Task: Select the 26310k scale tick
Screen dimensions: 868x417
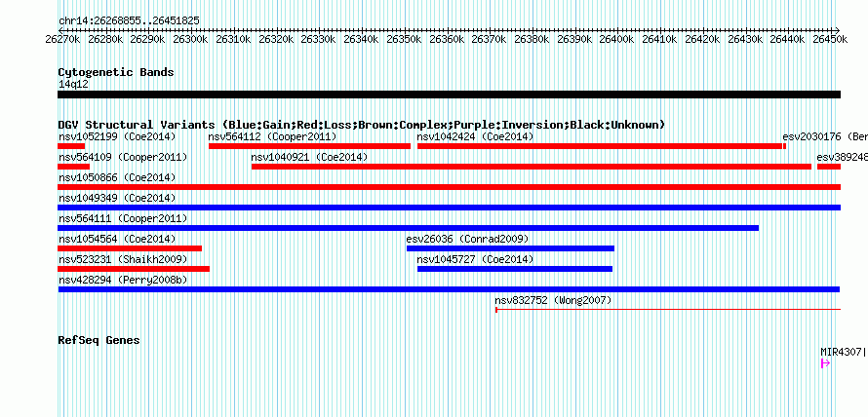Action: (233, 39)
